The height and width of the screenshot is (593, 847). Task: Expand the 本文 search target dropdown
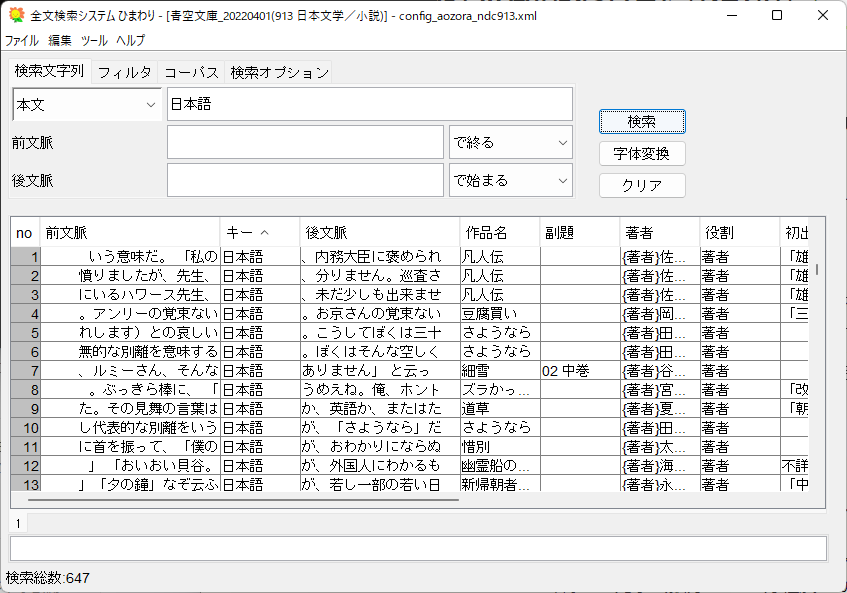point(86,104)
